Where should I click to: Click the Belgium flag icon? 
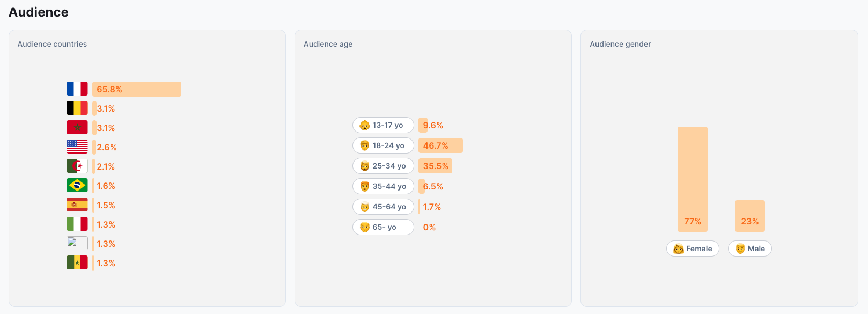point(77,108)
